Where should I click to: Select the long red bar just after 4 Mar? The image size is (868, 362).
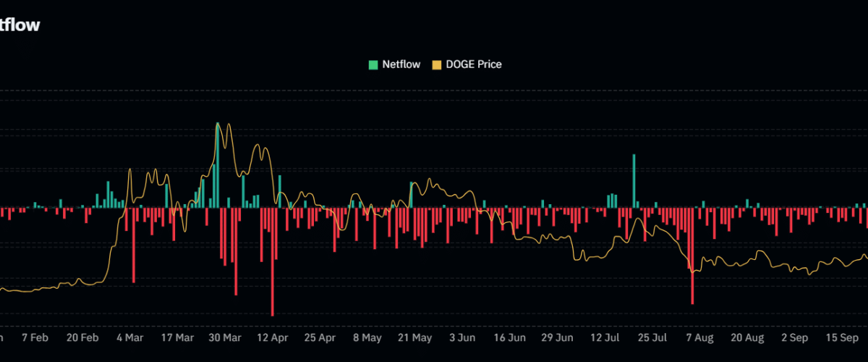click(134, 245)
